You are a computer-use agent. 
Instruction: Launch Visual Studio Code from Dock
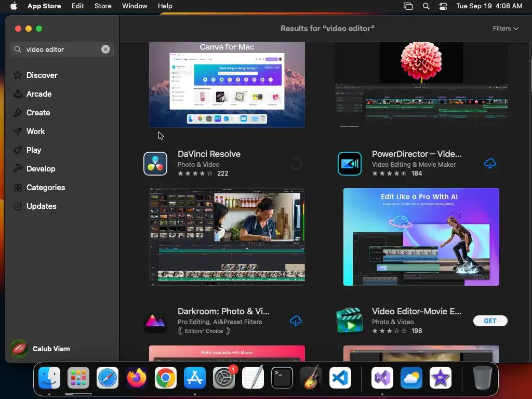point(340,378)
